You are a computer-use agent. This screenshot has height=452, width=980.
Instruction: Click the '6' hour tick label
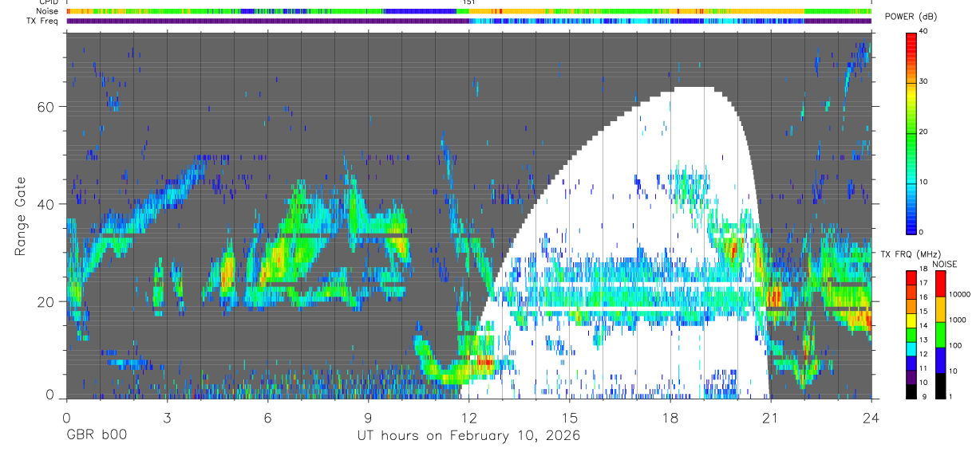pyautogui.click(x=267, y=417)
